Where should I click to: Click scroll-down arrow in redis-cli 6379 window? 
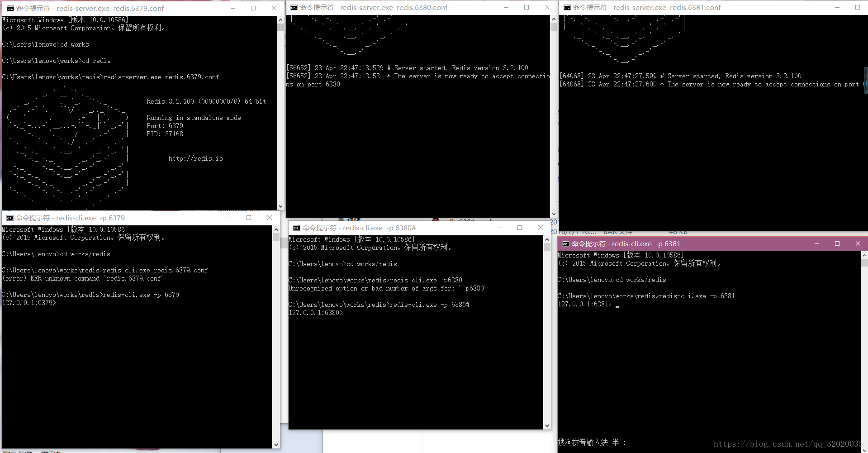tap(276, 445)
